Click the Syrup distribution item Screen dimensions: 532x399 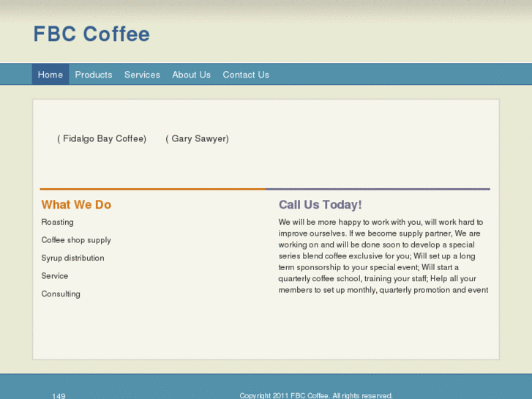coord(72,258)
